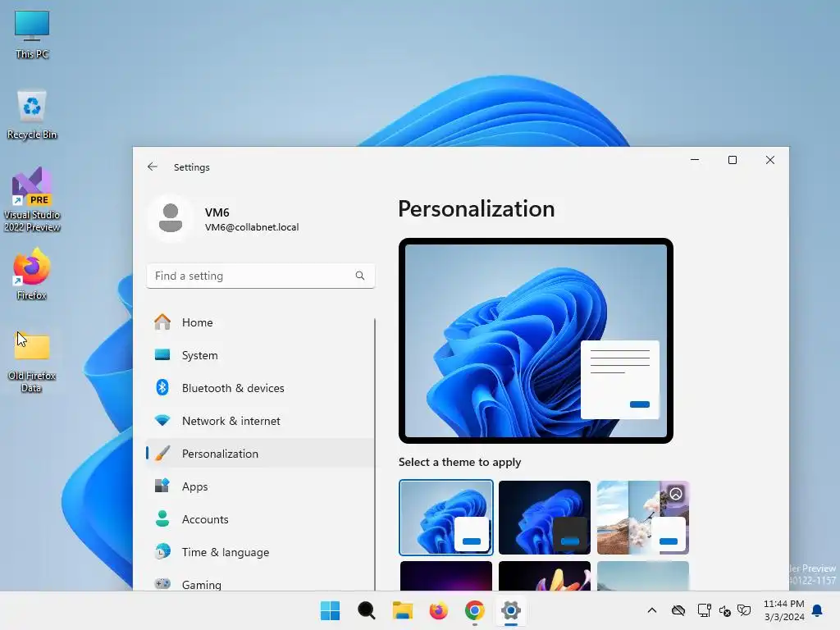Open VM6 account name link
Viewport: 840px width, 630px height.
(217, 212)
